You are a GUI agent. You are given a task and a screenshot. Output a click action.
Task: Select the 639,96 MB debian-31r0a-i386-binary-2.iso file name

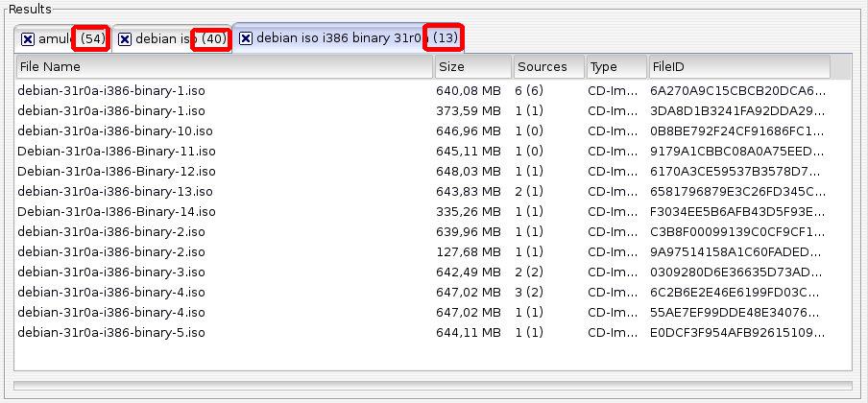(111, 231)
